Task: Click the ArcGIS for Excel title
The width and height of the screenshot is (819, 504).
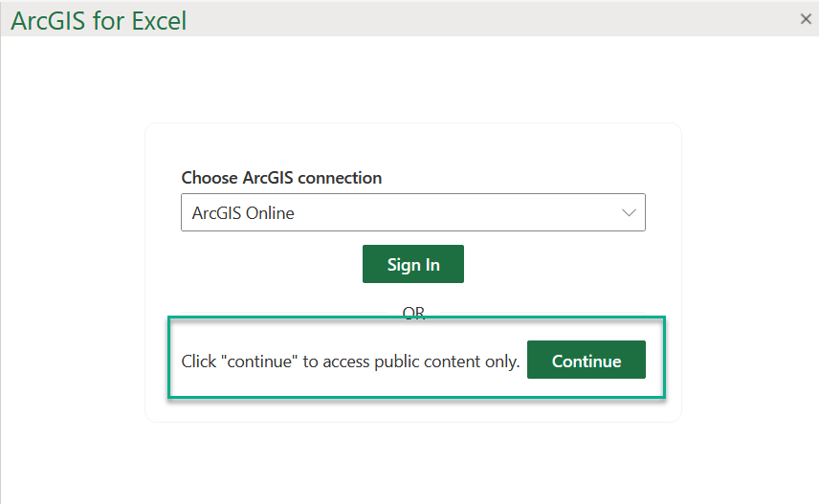Action: [x=99, y=20]
